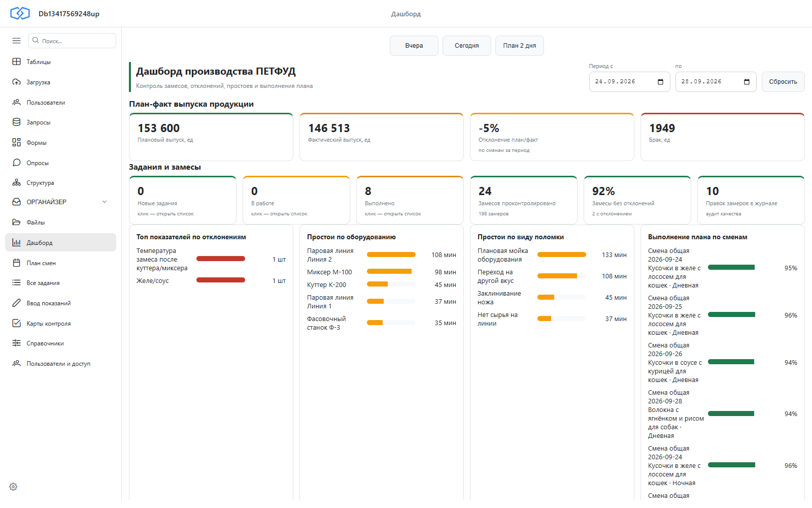Viewport: 812px width, 508px height.
Task: Click the app logo in header
Action: pos(20,13)
